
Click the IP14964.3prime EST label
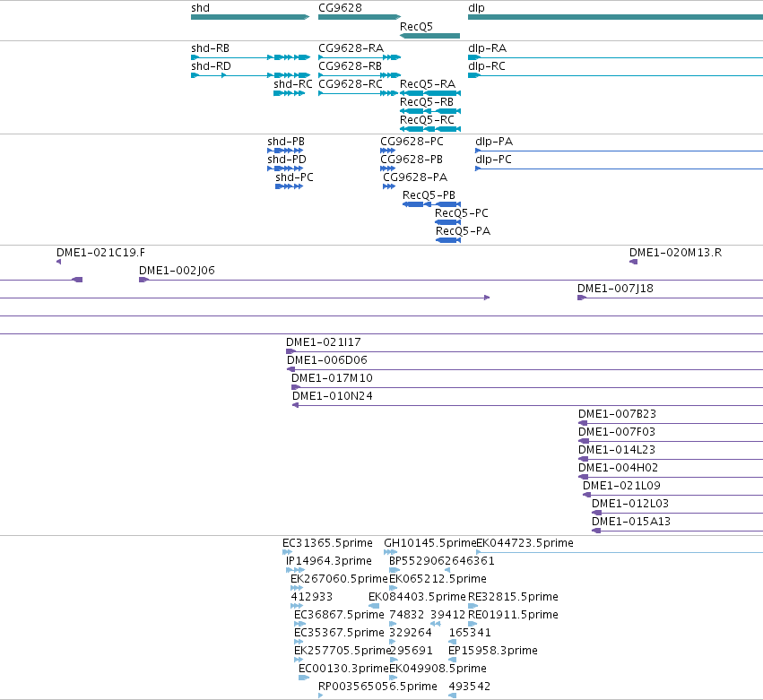(329, 561)
